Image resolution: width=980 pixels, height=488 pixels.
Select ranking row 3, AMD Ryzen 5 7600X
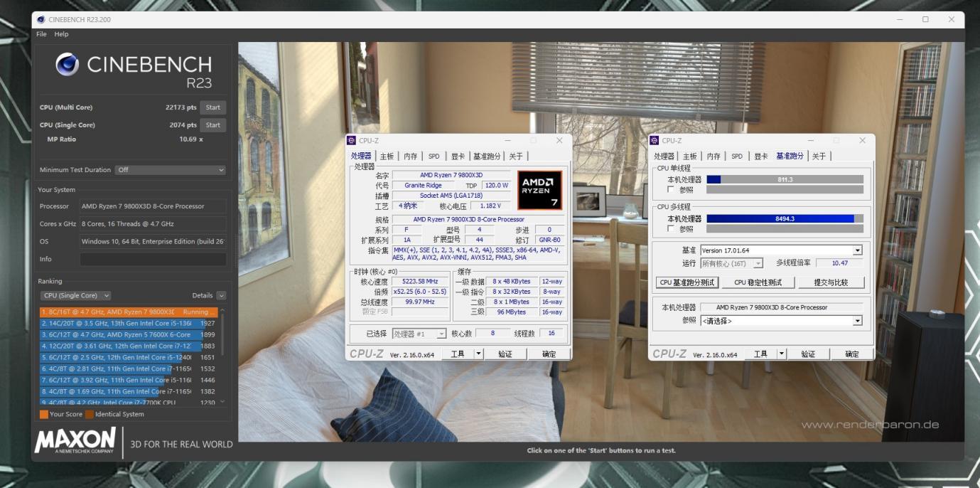click(x=129, y=334)
